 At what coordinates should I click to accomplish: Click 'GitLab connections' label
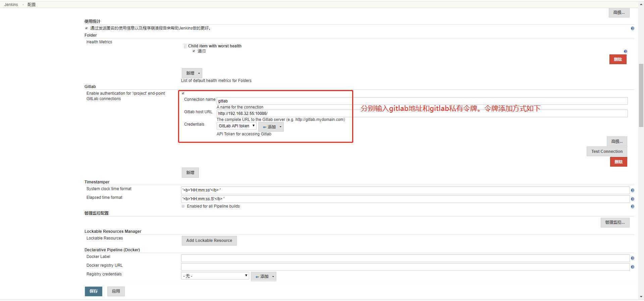[104, 99]
